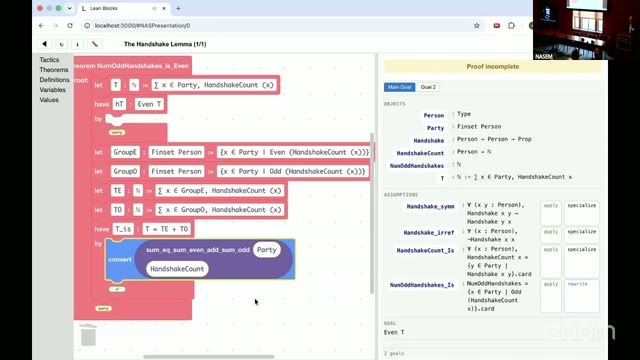640x360 pixels.
Task: Click the Lean Blocks info button
Action: (78, 44)
